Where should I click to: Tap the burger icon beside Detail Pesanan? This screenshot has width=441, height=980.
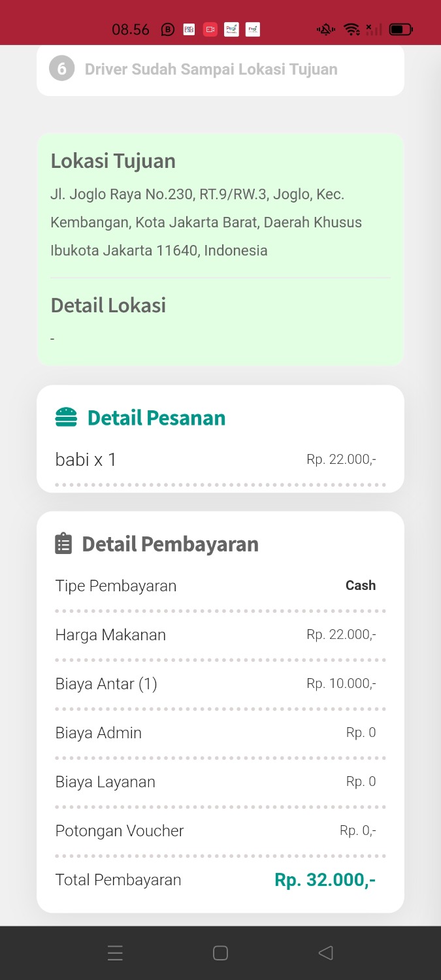(x=66, y=417)
